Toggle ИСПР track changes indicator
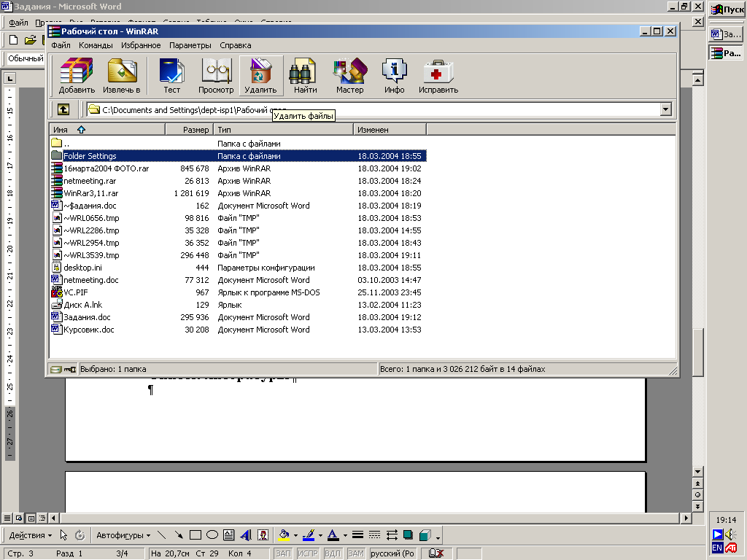Image resolution: width=747 pixels, height=560 pixels. pyautogui.click(x=308, y=553)
